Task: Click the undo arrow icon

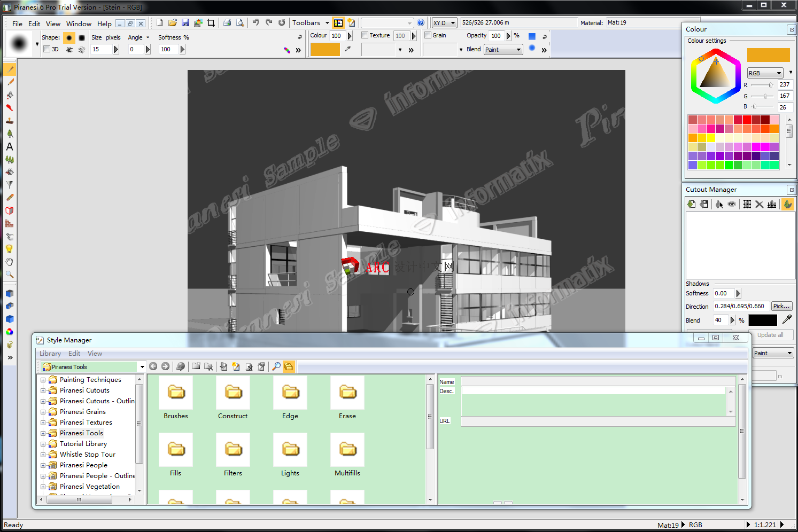Action: coord(256,22)
